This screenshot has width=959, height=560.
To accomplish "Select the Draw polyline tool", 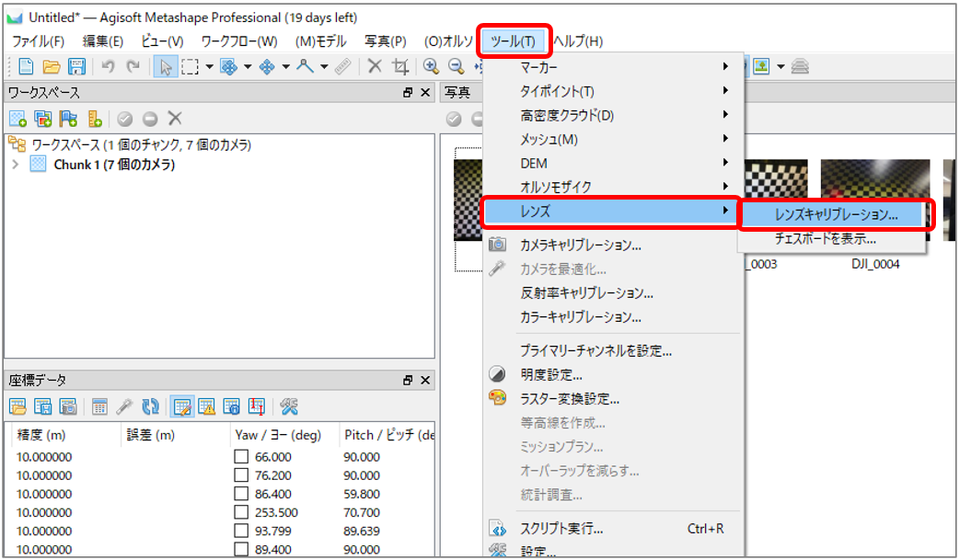I will 306,66.
